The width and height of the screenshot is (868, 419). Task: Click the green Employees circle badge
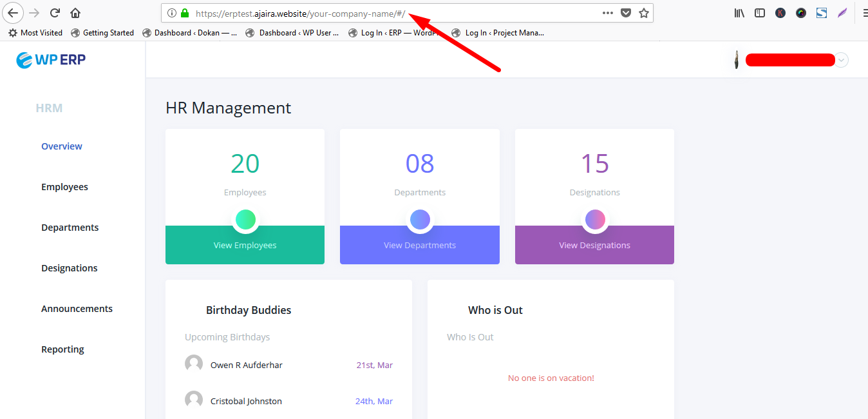(x=245, y=220)
